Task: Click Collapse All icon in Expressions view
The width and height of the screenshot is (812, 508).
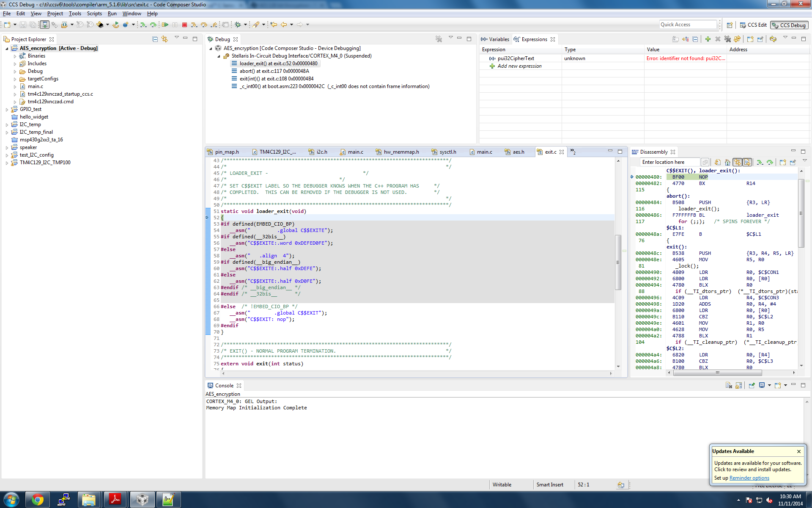Action: (695, 39)
